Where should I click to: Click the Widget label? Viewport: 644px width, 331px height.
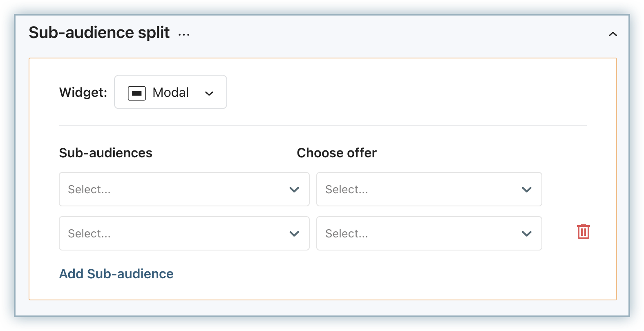(x=83, y=92)
